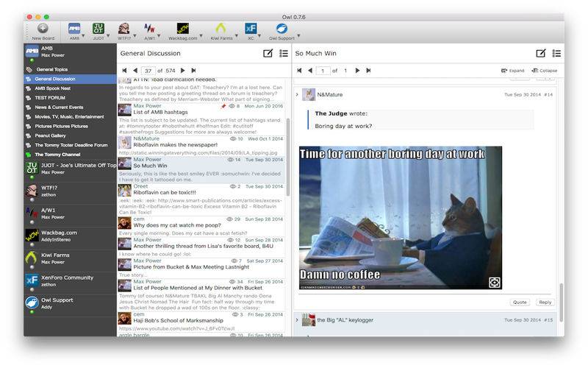Screen dimensions: 588x368
Task: Click Reply on N&Mature's post
Action: (x=545, y=302)
